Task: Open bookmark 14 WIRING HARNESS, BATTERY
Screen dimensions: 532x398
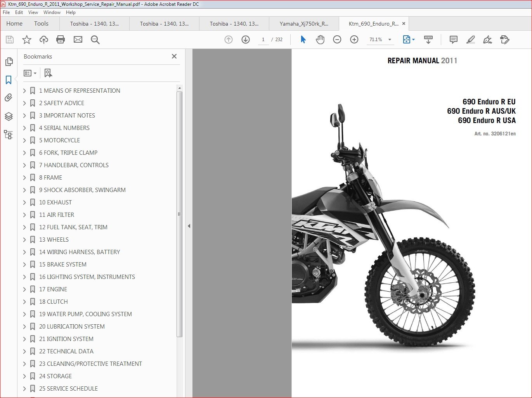Action: click(80, 252)
